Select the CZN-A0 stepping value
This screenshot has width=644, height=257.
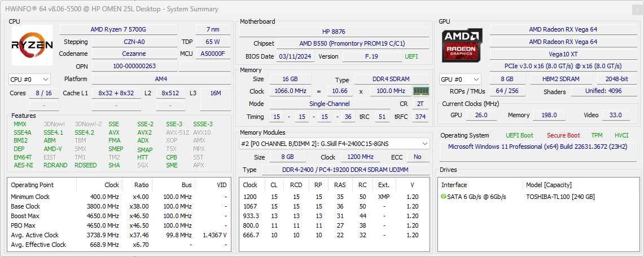pyautogui.click(x=134, y=42)
